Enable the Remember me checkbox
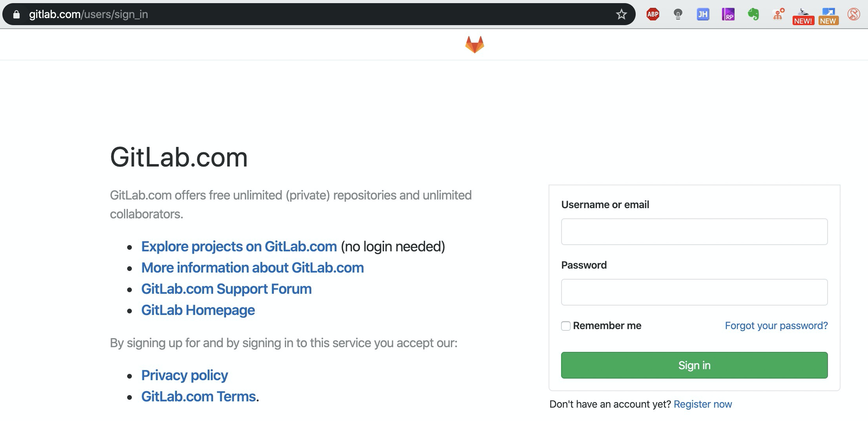868x421 pixels. (x=565, y=326)
